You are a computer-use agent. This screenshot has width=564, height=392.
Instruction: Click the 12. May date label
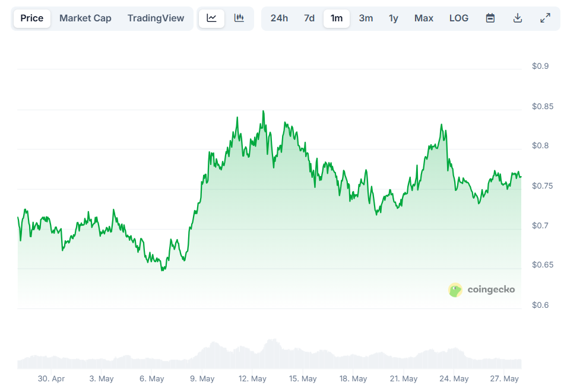[x=252, y=378]
